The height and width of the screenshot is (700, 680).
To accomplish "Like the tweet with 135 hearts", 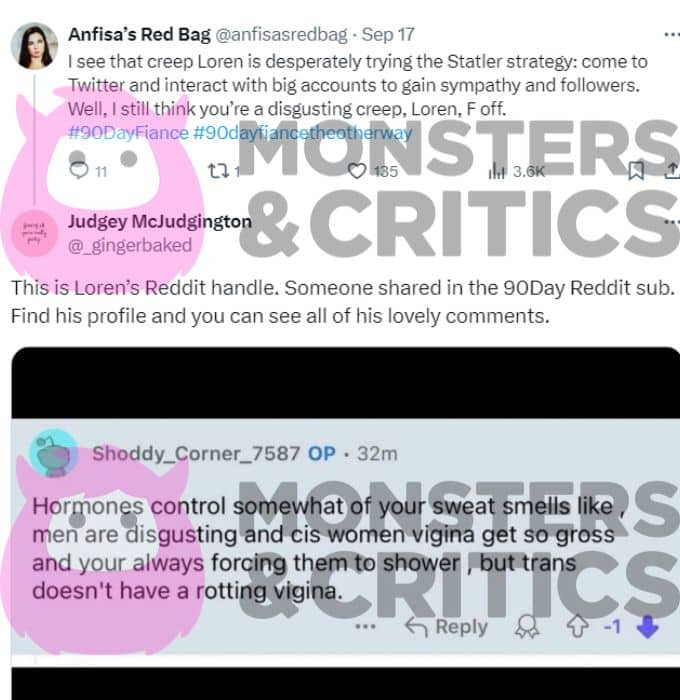I will click(357, 171).
